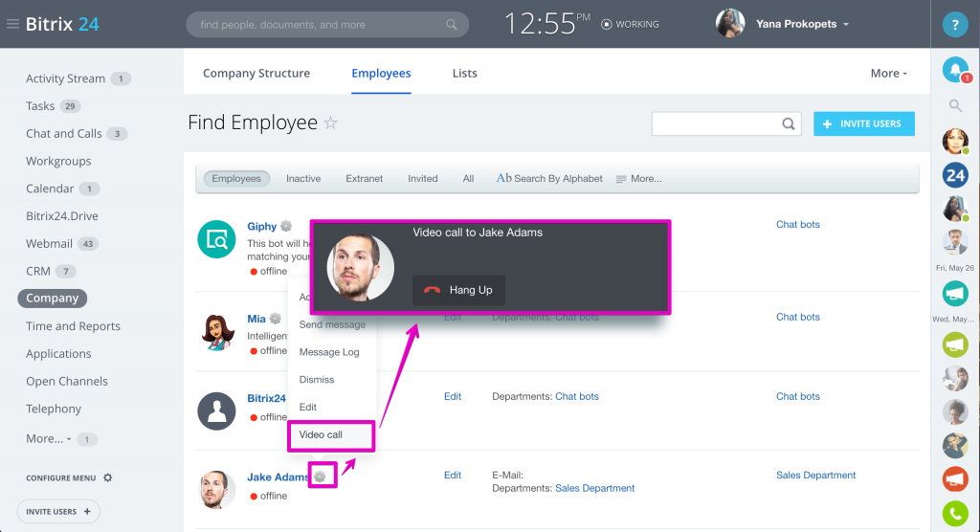Click the teal megaphone icon in the sidebar

(955, 294)
